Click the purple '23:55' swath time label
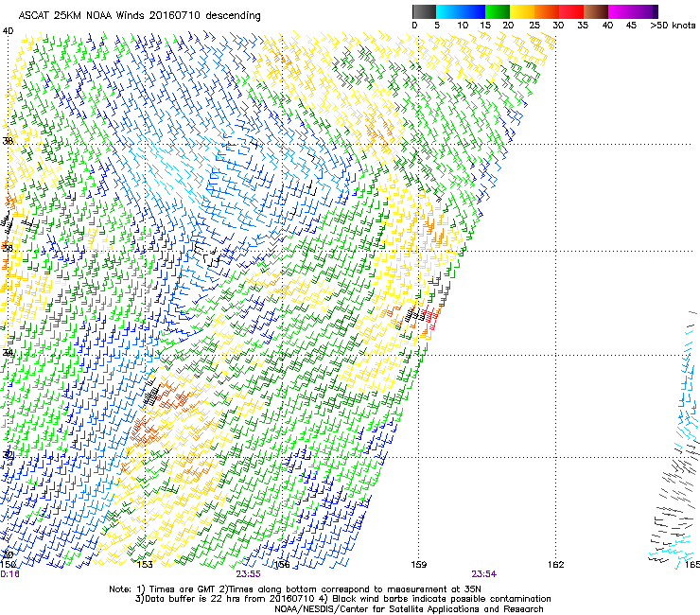The image size is (700, 615). 248,574
